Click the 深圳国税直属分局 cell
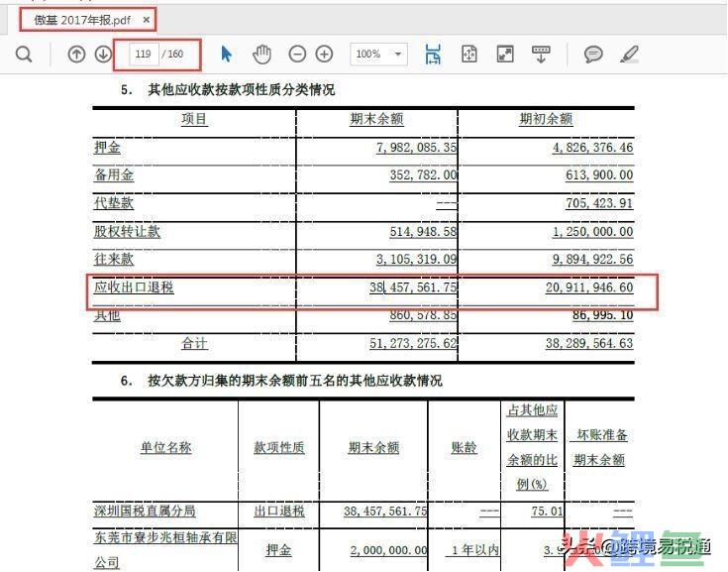728x572 pixels. (145, 511)
